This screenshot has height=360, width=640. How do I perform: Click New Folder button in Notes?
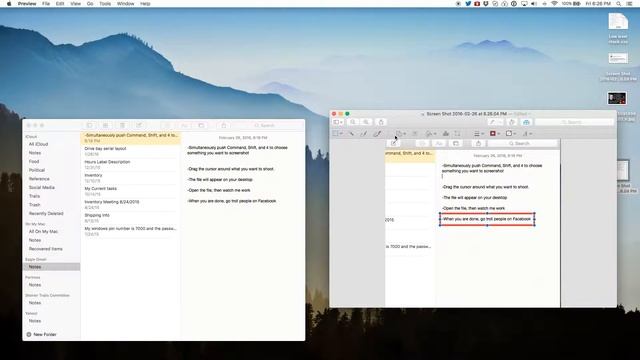tap(41, 334)
